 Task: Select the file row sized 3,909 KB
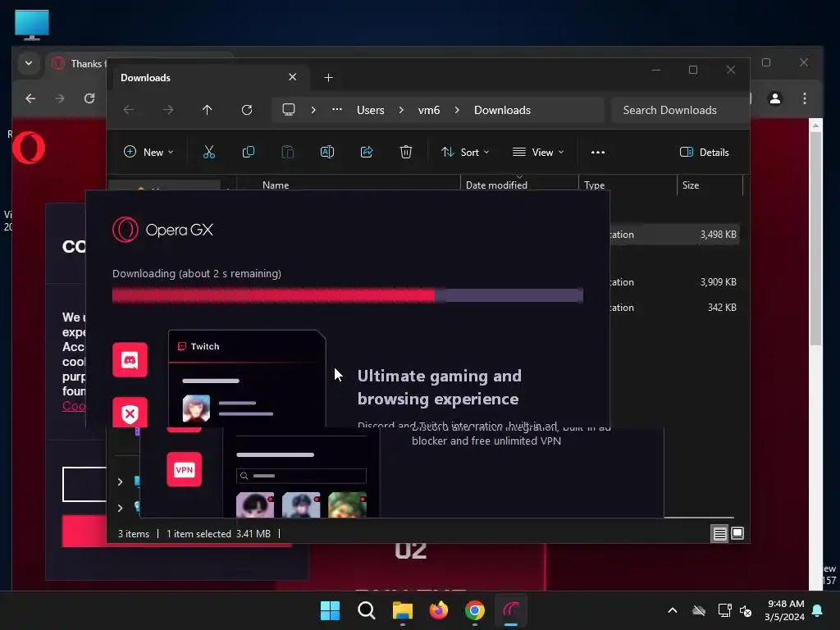(674, 282)
